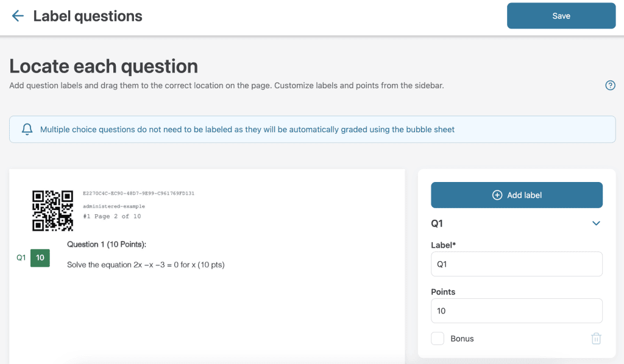Enable the Bonus checkbox
Image resolution: width=624 pixels, height=364 pixels.
pyautogui.click(x=438, y=338)
